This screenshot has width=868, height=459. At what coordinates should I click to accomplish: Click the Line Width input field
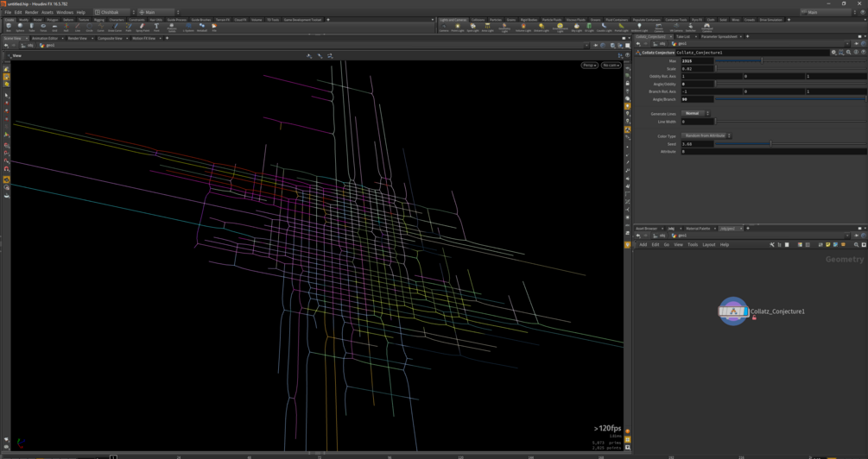696,122
